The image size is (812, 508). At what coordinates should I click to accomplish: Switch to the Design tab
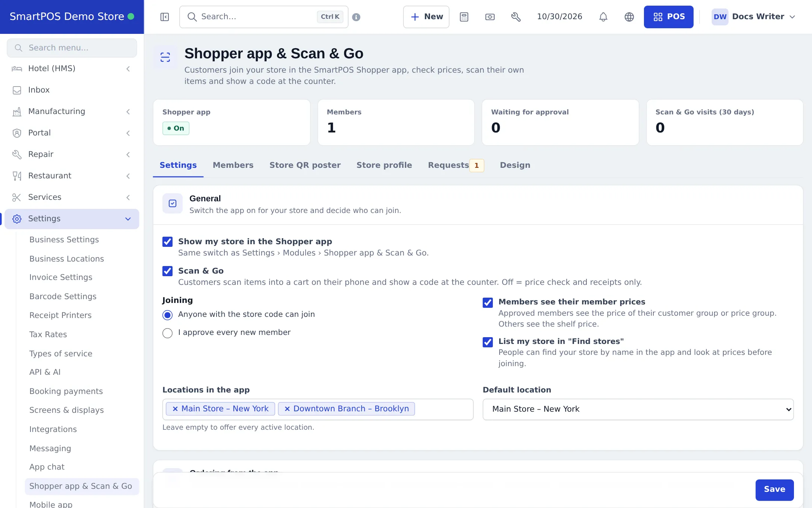pos(515,165)
